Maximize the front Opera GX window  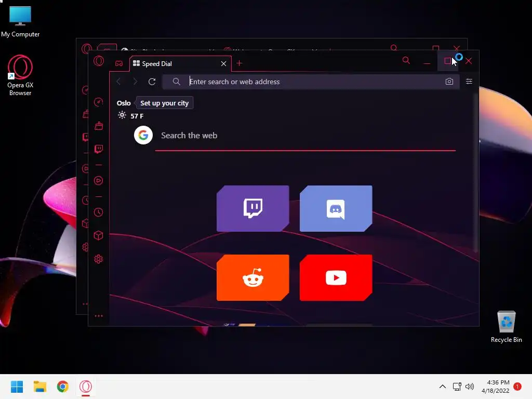[447, 61]
